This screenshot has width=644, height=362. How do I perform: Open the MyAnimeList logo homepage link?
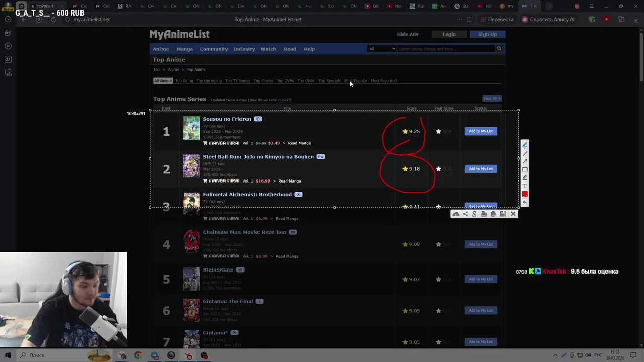pyautogui.click(x=180, y=34)
